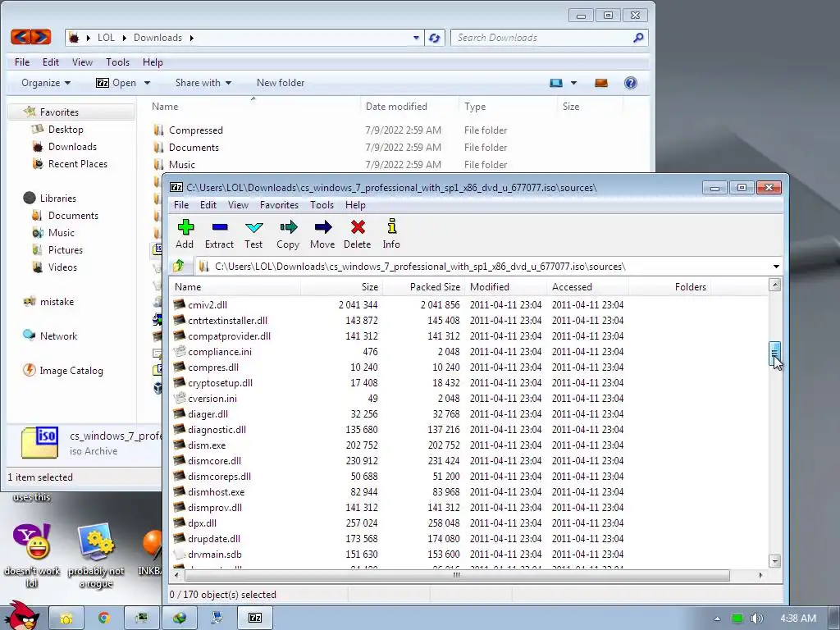Open the dropdown arrow next to Open
The width and height of the screenshot is (840, 630).
click(147, 83)
